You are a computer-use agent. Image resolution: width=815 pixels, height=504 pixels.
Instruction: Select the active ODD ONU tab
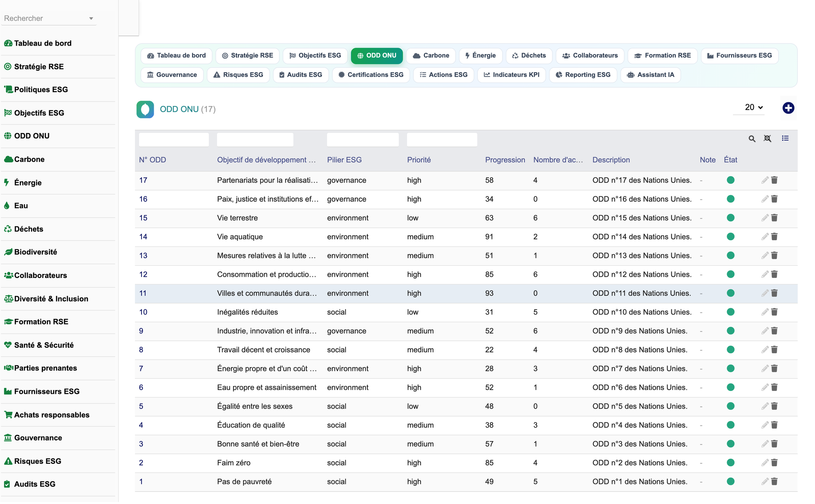coord(377,56)
